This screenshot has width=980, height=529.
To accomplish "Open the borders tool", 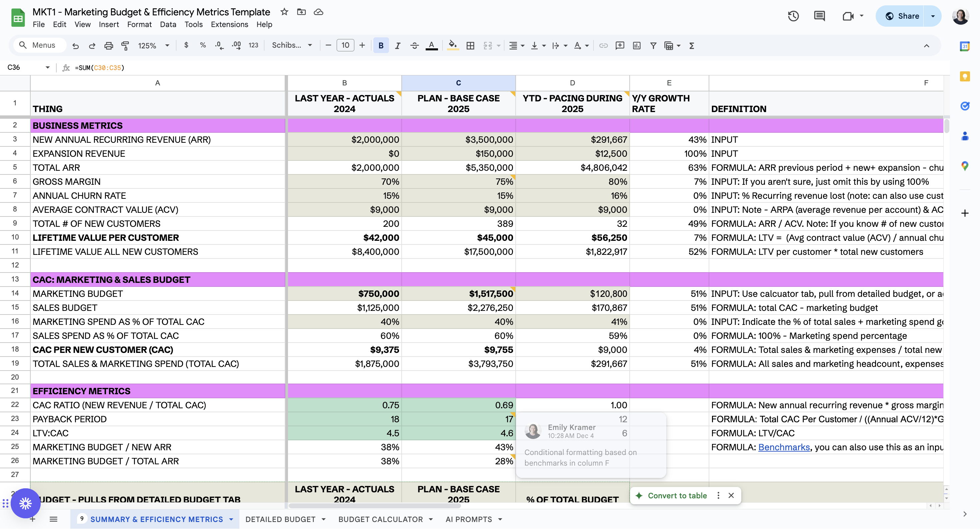I will click(471, 46).
